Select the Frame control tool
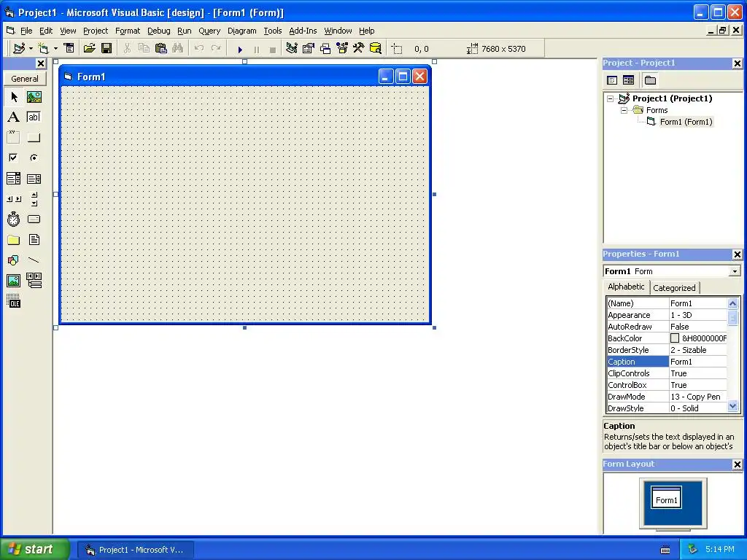747x560 pixels. tap(14, 138)
